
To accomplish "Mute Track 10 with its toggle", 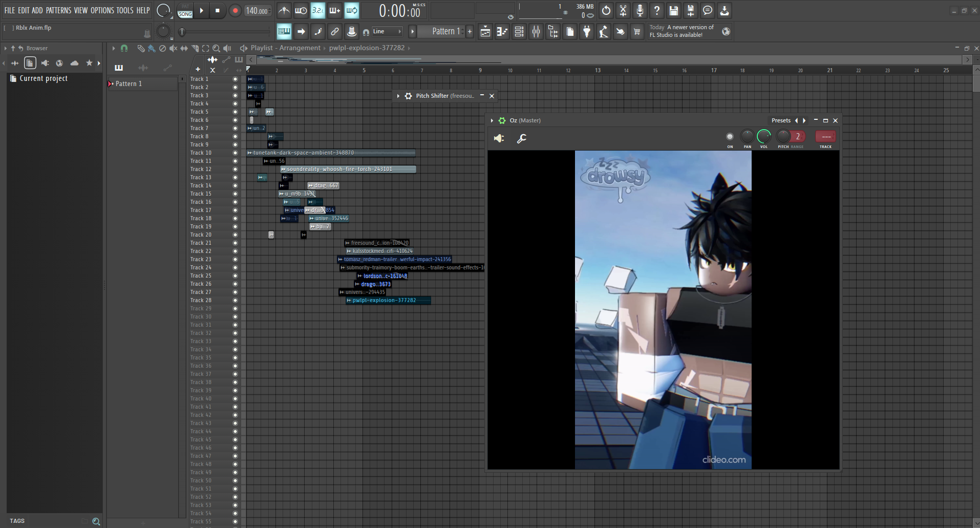I will point(235,153).
